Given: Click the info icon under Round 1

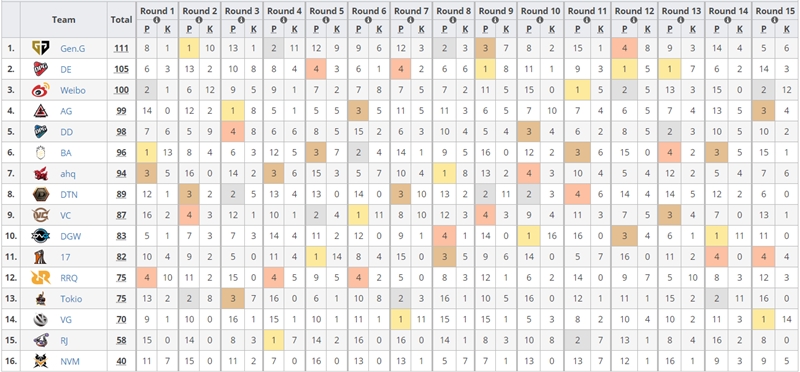Looking at the screenshot, I should click(x=157, y=20).
